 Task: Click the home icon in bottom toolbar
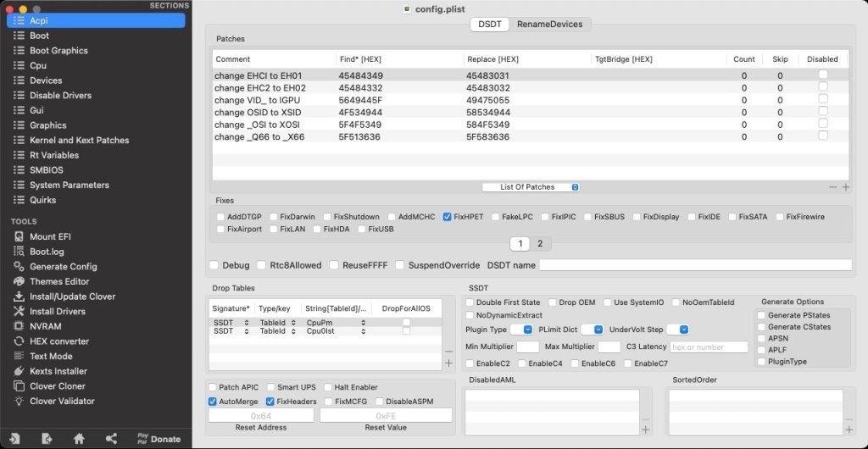tap(79, 438)
